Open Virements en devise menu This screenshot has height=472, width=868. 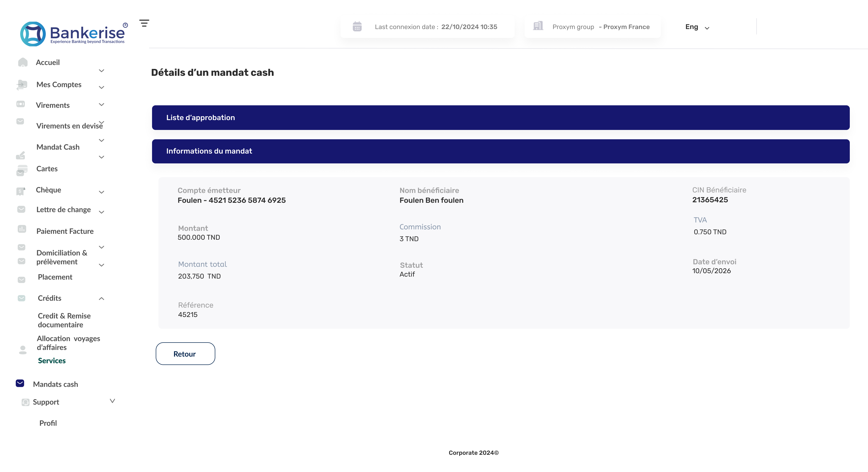[69, 126]
